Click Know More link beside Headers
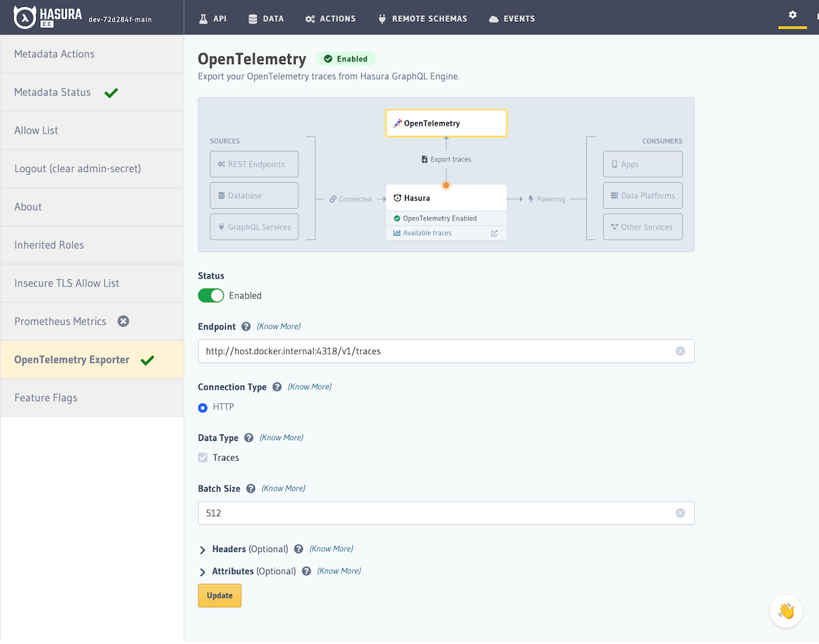Screen dimensions: 819x644 point(331,549)
